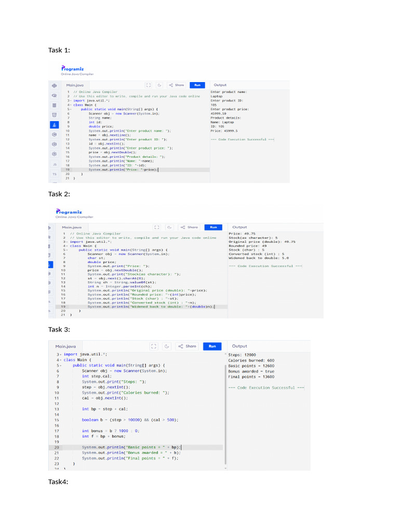
Task: Click the Run button in Task 2 editor
Action: (214, 228)
